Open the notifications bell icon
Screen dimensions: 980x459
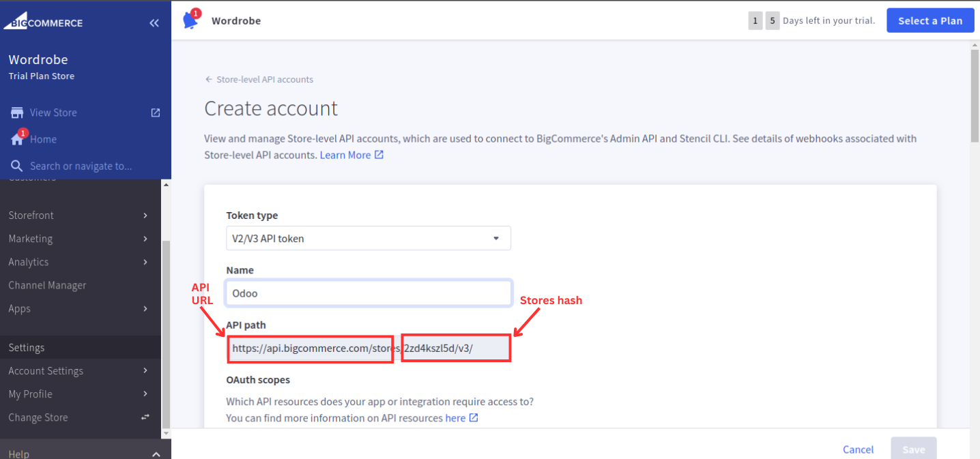pyautogui.click(x=190, y=20)
